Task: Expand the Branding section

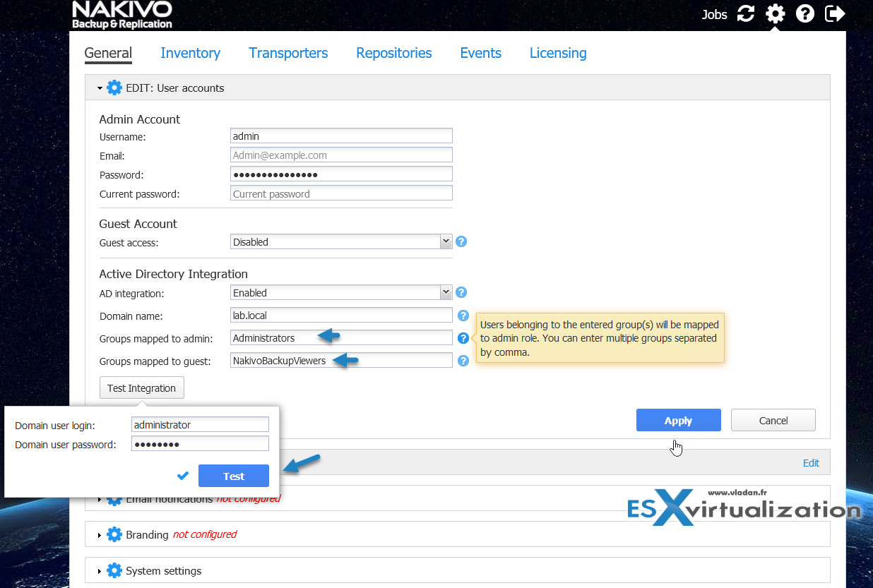Action: pyautogui.click(x=100, y=535)
